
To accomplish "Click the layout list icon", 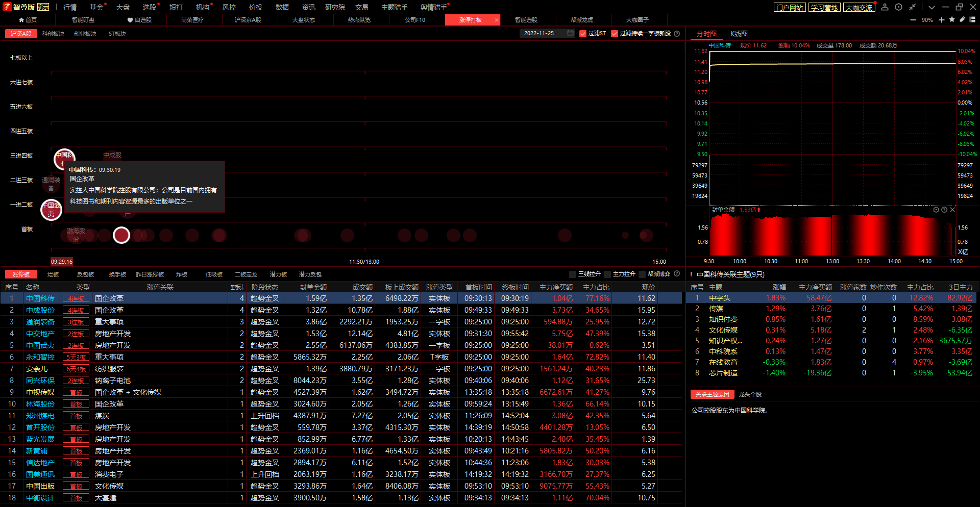I will (972, 19).
